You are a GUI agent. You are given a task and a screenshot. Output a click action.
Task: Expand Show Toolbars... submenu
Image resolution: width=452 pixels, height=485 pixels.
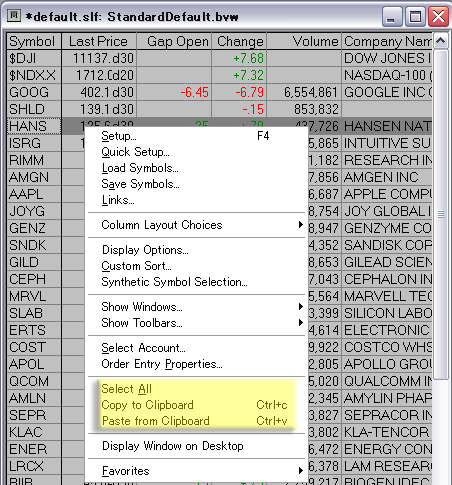196,323
